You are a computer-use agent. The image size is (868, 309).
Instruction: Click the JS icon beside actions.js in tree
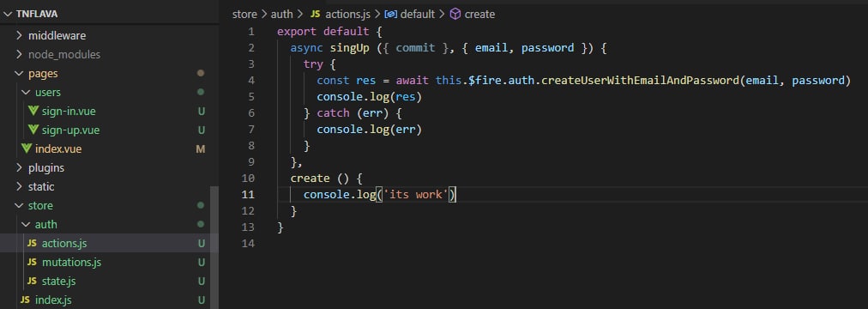tap(32, 243)
